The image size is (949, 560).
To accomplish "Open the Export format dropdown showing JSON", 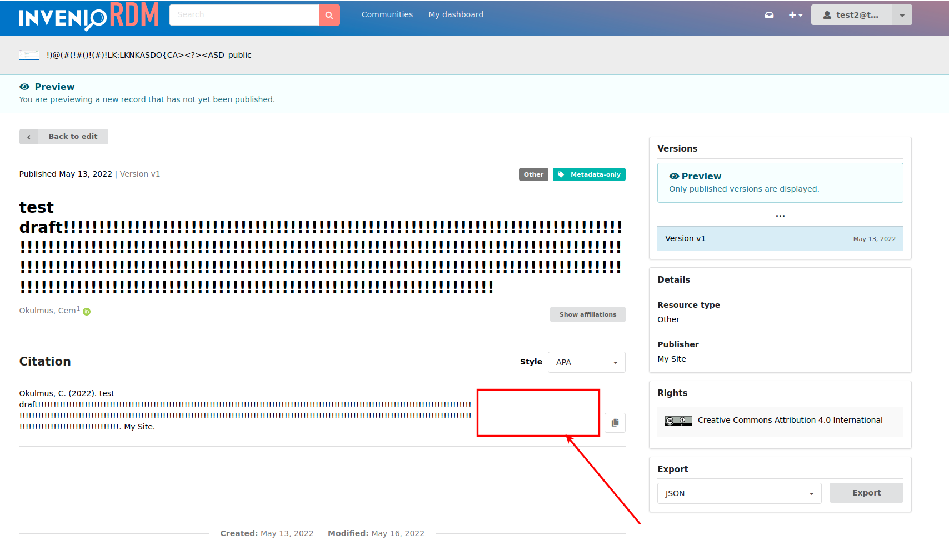I will 739,493.
